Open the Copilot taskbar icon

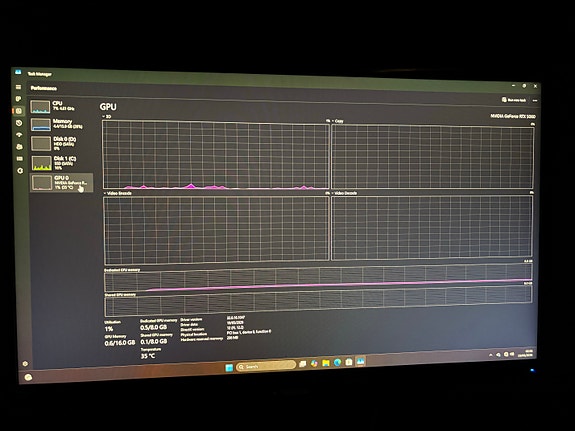(x=314, y=364)
